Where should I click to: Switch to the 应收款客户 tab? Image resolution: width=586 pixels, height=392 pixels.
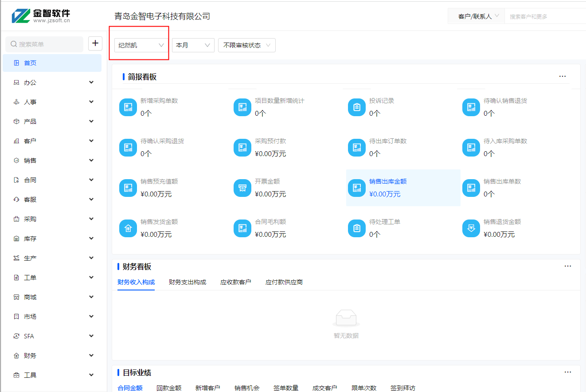click(235, 282)
